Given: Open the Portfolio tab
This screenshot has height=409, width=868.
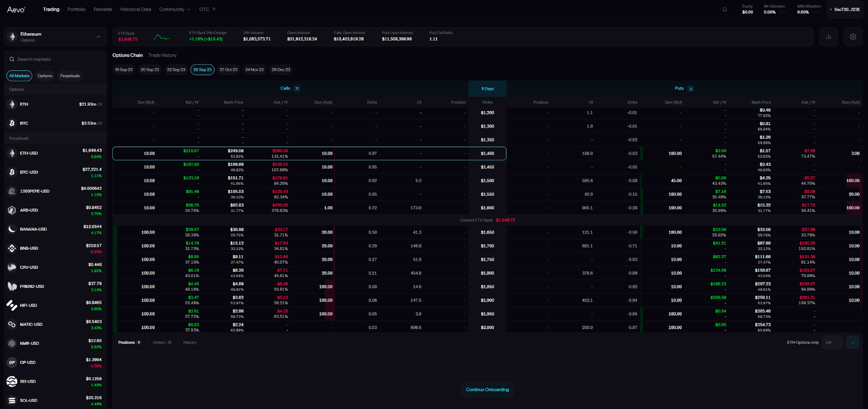Looking at the screenshot, I should click(76, 9).
